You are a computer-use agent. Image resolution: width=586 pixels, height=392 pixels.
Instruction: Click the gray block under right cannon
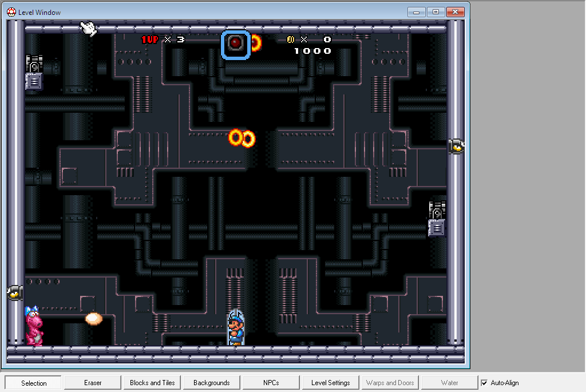coord(437,228)
